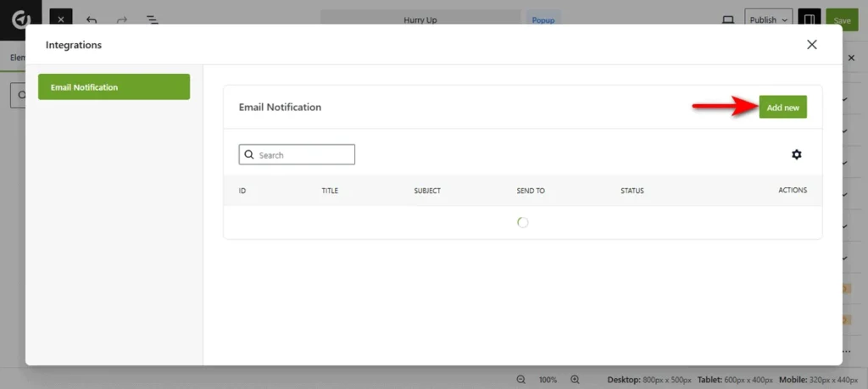Click the SEND TO column header
Screen dimensions: 868x389
[531, 191]
